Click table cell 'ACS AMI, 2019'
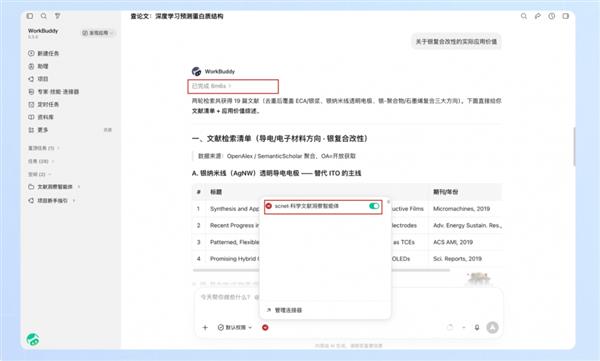This screenshot has height=361, width=600. point(453,242)
